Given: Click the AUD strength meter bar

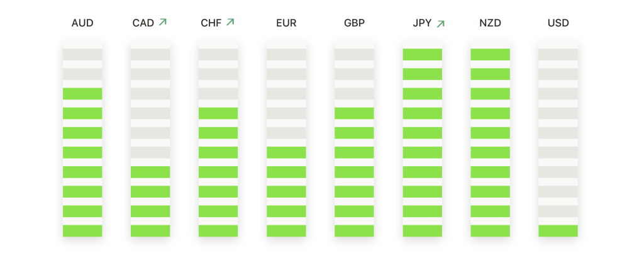Looking at the screenshot, I should [x=82, y=142].
